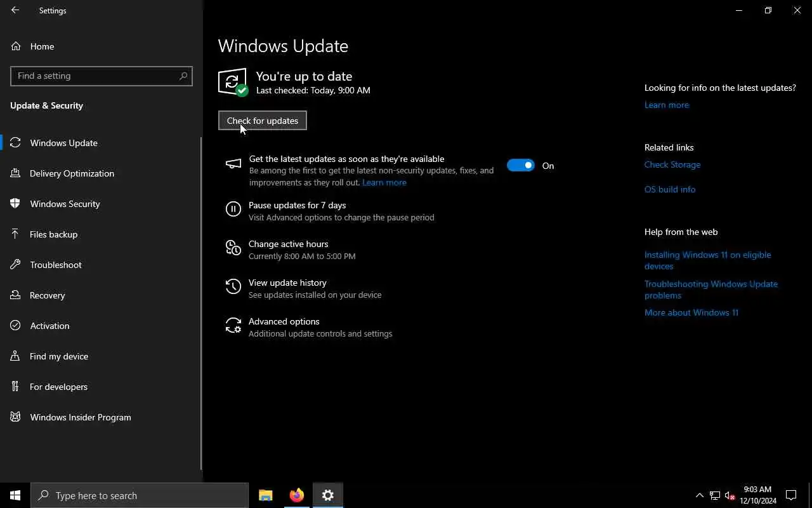Click the Find my device person icon
Screen dimensions: 812x508
coord(16,356)
